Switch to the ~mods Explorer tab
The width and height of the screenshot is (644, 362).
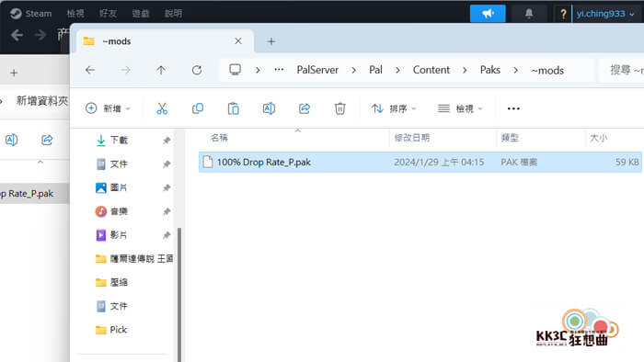(165, 41)
